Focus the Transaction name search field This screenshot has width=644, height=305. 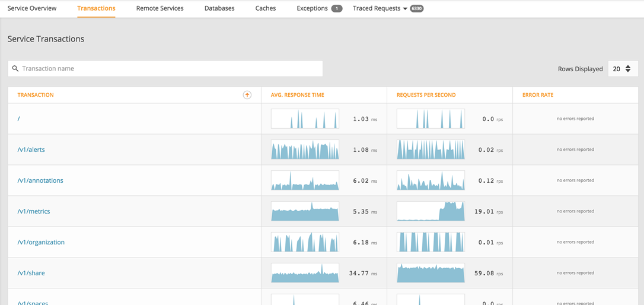165,69
